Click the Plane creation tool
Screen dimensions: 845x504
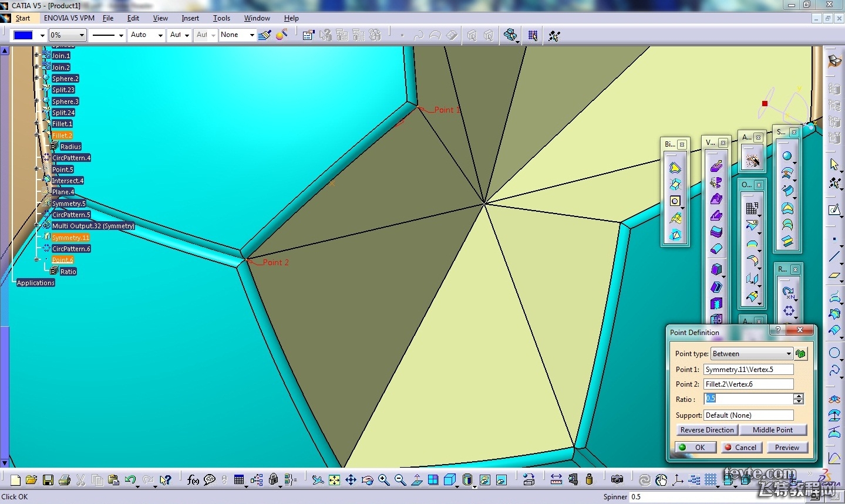[834, 275]
